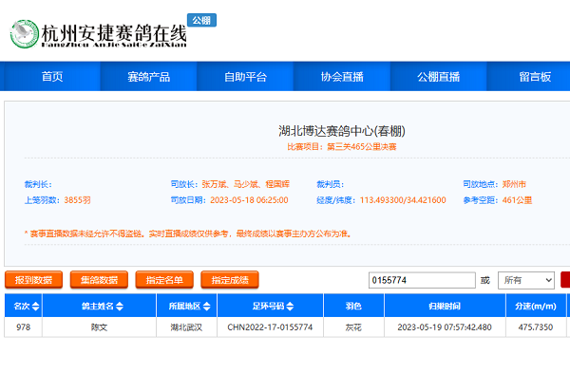Click race item text 第三关465公里决赛
570x392 pixels.
click(361, 147)
